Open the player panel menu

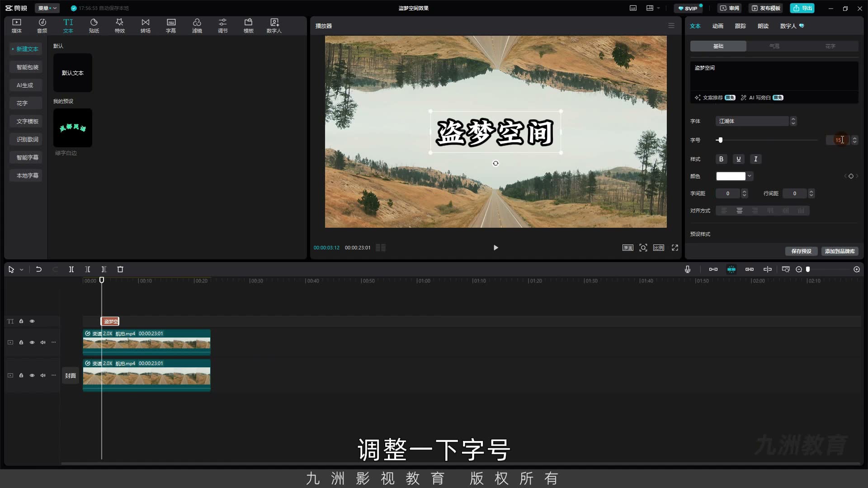671,26
